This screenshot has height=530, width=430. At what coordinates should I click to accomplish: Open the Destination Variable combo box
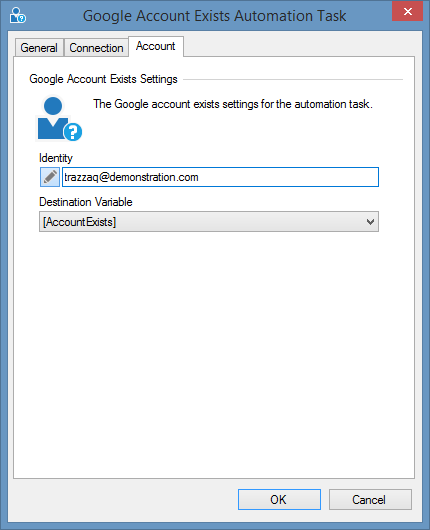coord(209,222)
